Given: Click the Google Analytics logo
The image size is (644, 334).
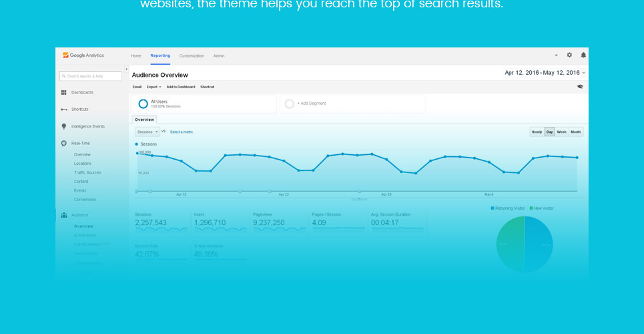Looking at the screenshot, I should [x=83, y=55].
